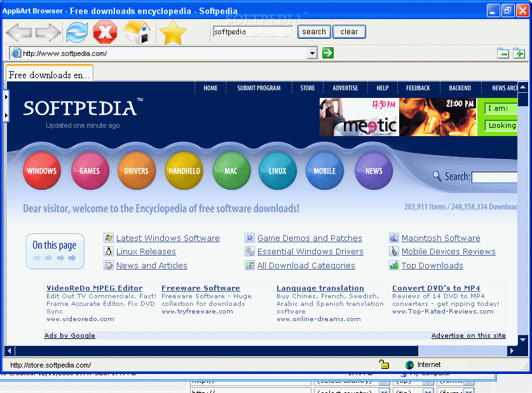
Task: Open the Essential Windows Drivers link
Action: pyautogui.click(x=310, y=251)
